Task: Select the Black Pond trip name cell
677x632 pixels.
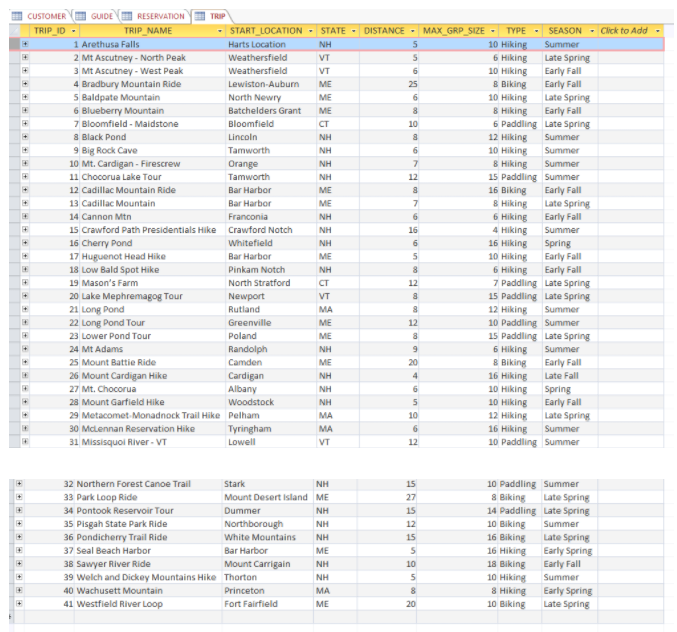Action: 152,137
